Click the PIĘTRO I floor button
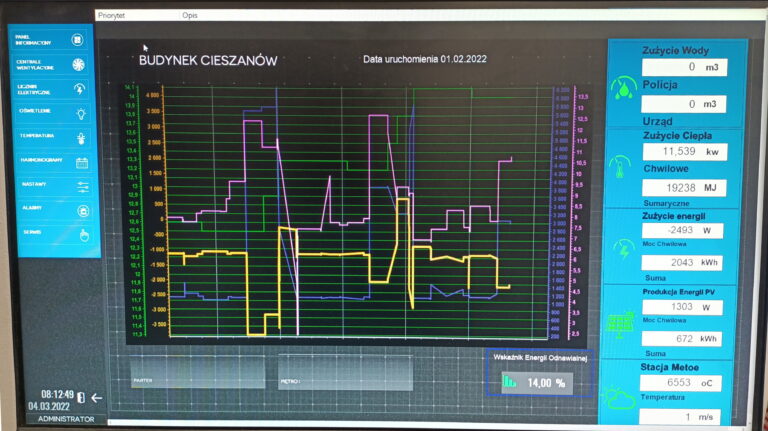This screenshot has height=431, width=768. (345, 372)
